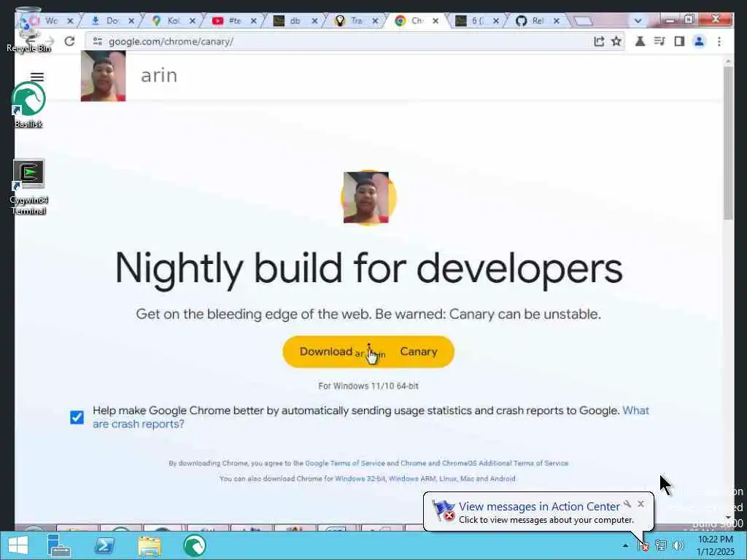Close the YouTube '#te' tab
Viewport: 747px width, 560px height.
pyautogui.click(x=253, y=21)
